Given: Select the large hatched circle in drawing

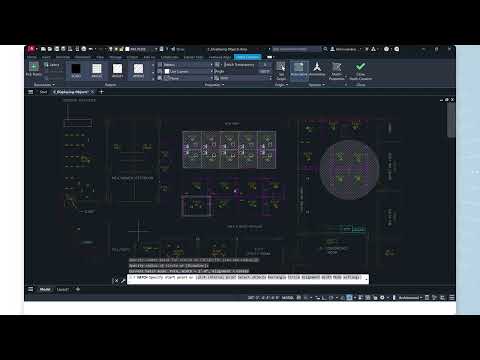Looking at the screenshot, I should coord(349,170).
